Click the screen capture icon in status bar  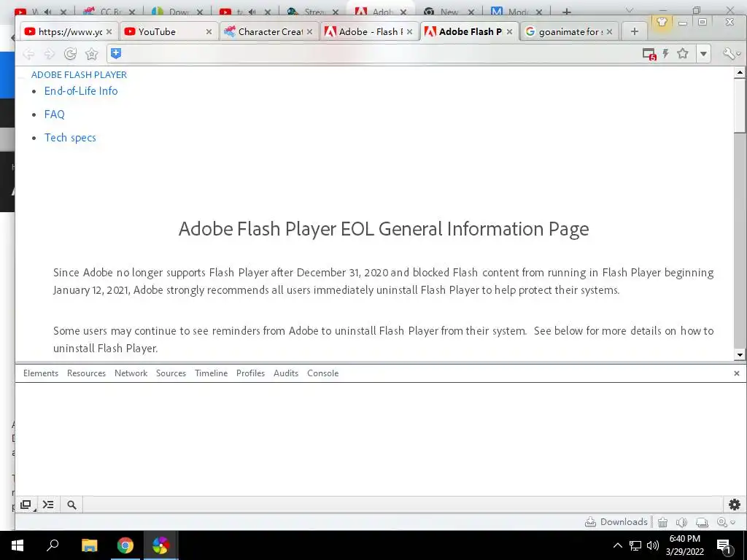[x=702, y=522]
